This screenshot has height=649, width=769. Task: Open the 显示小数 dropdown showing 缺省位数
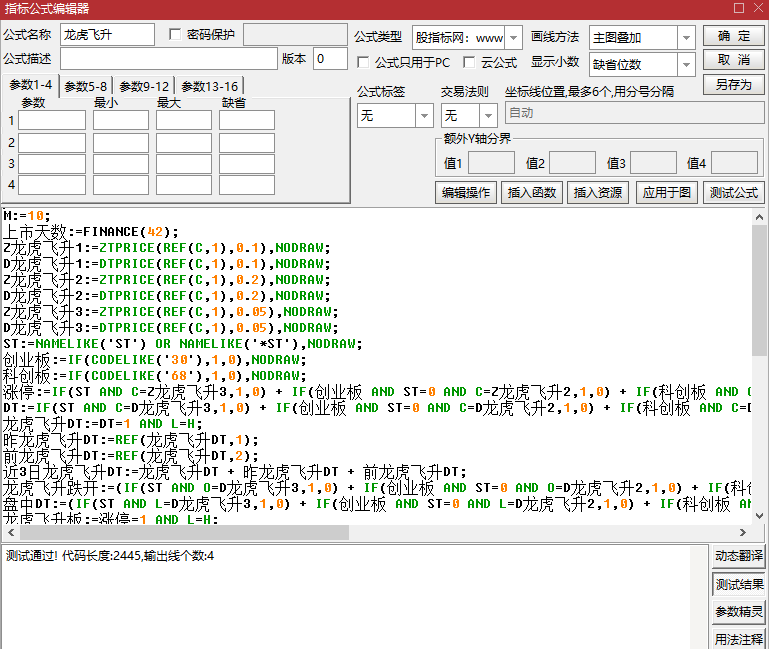coord(686,65)
